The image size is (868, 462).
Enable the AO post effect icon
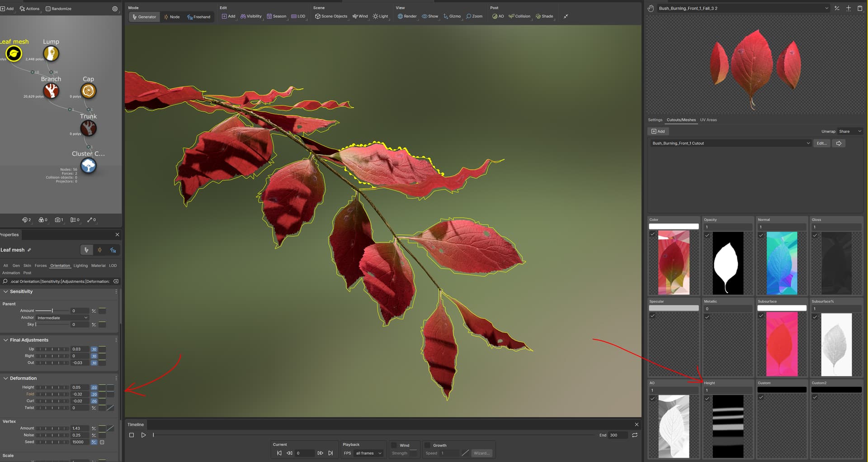coord(498,16)
